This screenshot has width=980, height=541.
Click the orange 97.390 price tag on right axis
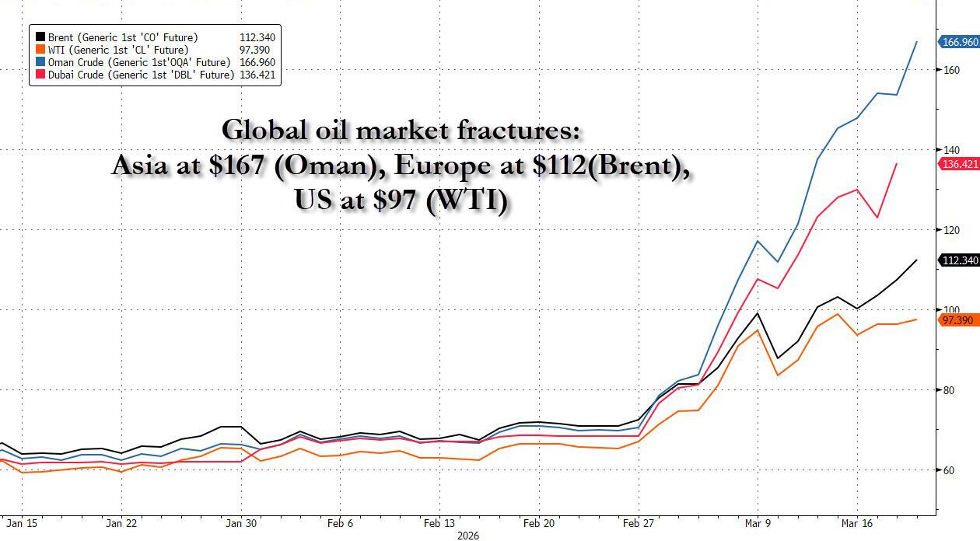coord(958,320)
